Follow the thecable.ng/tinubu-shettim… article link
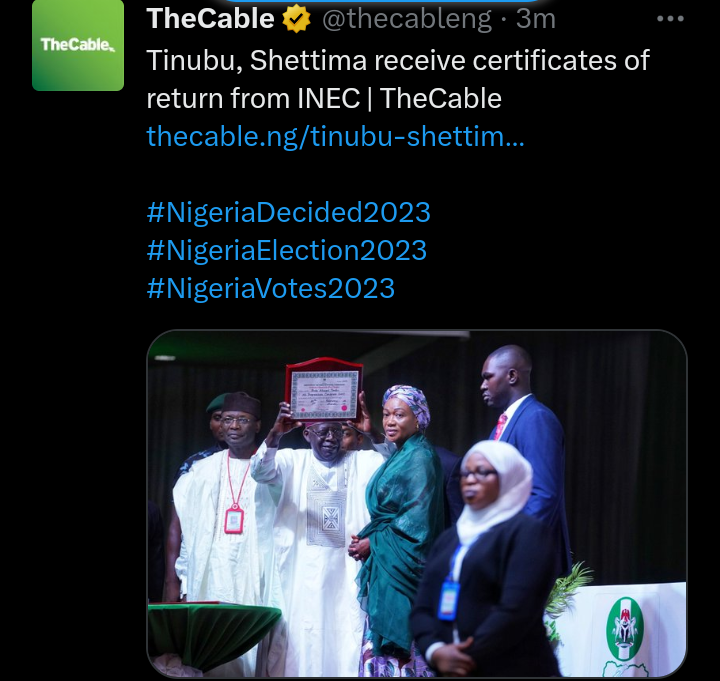 335,136
